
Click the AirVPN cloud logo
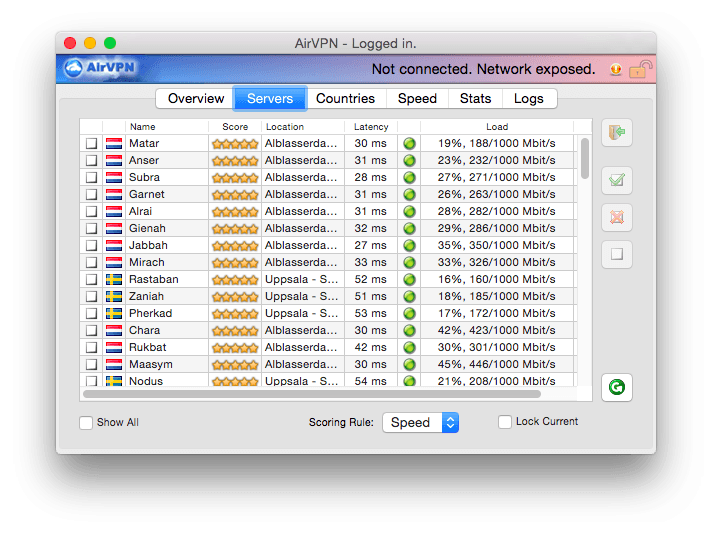pos(99,68)
